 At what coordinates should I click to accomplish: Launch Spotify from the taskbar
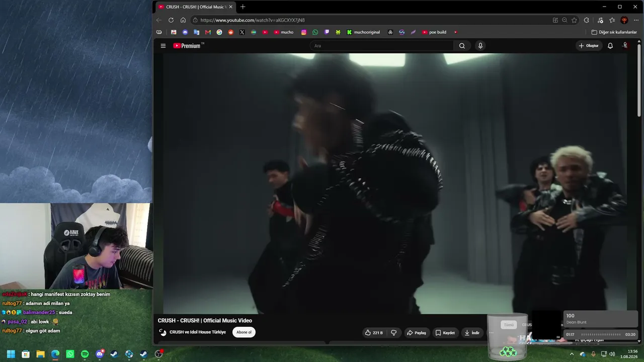85,354
